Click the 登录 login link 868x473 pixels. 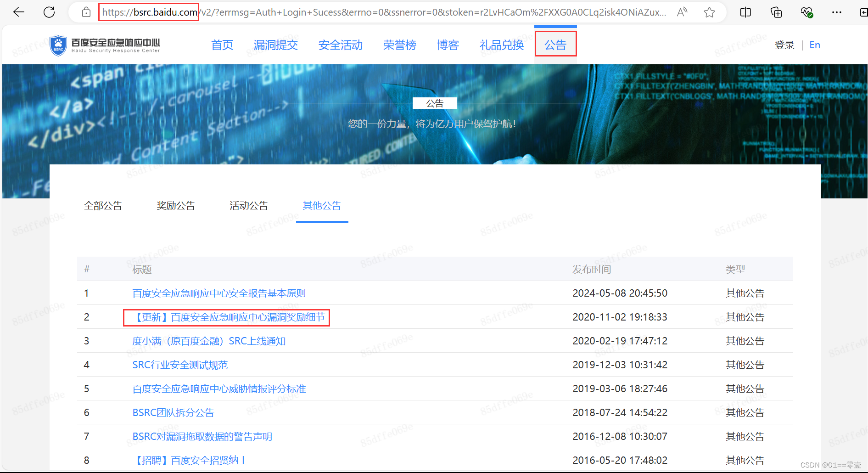(x=784, y=45)
